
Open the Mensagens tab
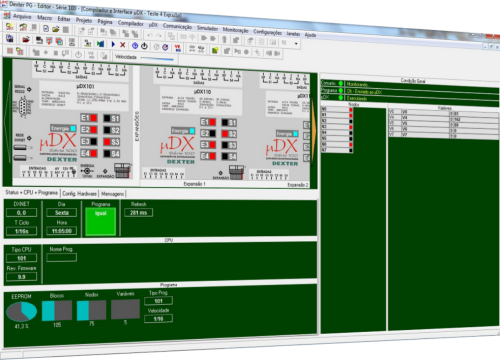[x=112, y=194]
